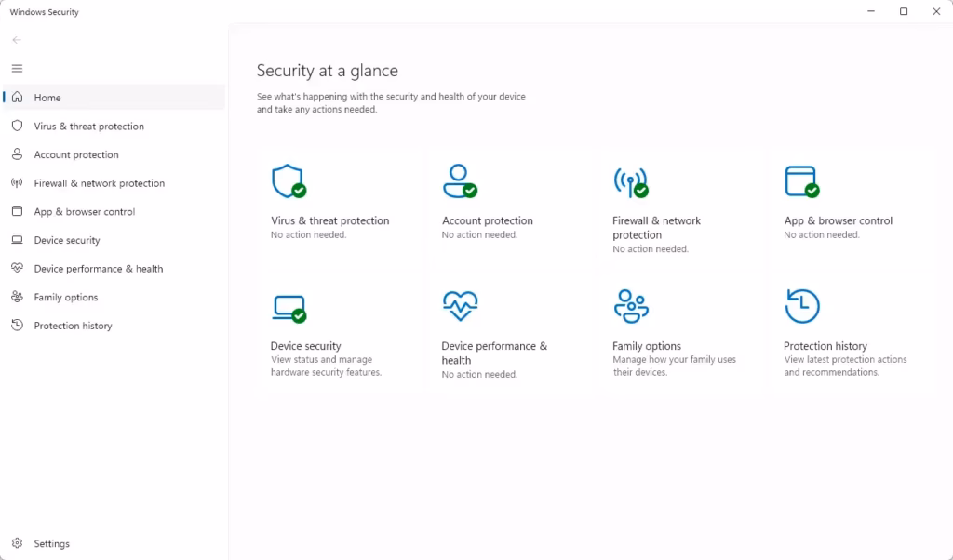953x560 pixels.
Task: Open Protection history from the sidebar
Action: (x=114, y=326)
